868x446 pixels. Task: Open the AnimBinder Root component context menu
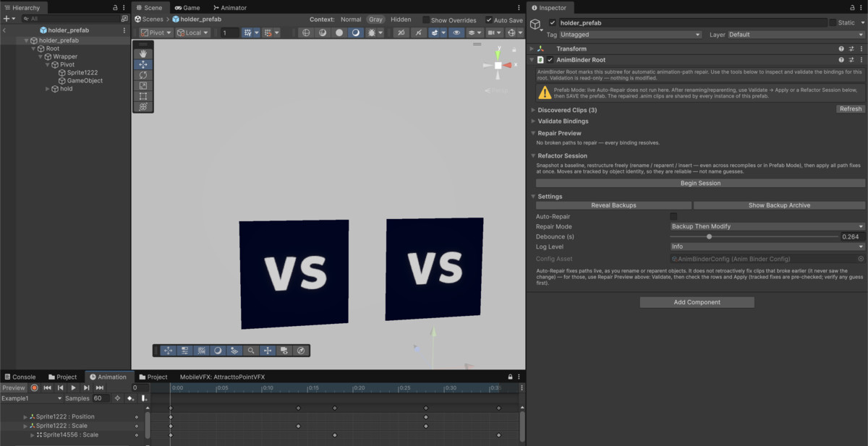tap(861, 60)
